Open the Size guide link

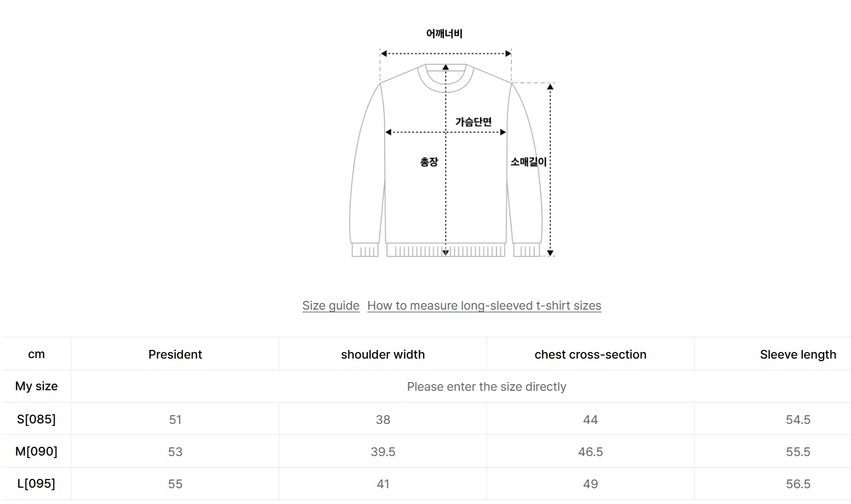pyautogui.click(x=331, y=306)
